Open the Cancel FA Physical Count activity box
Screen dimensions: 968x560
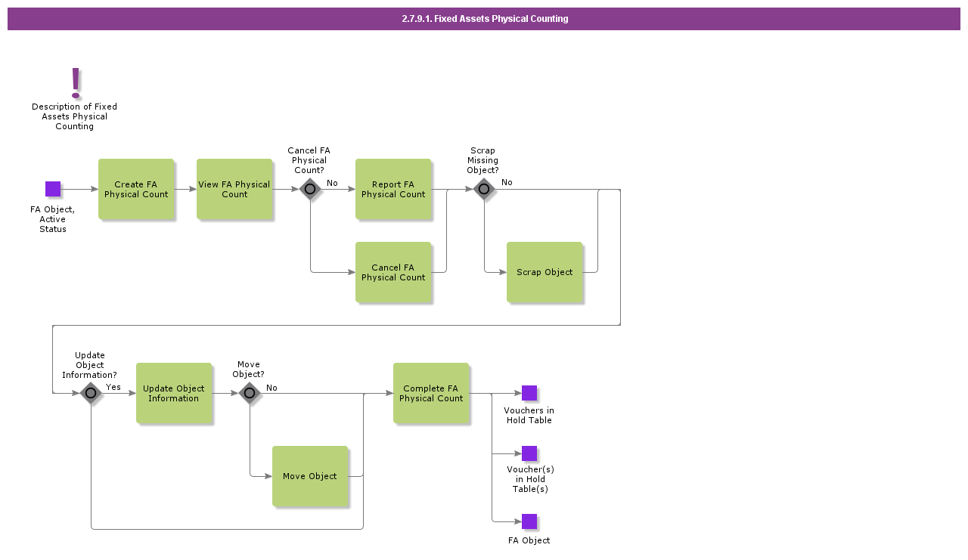(x=393, y=272)
